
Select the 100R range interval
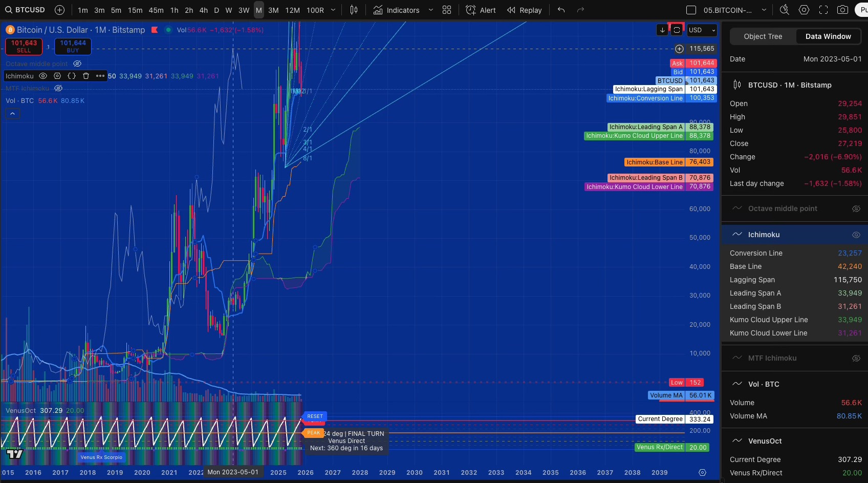[315, 10]
